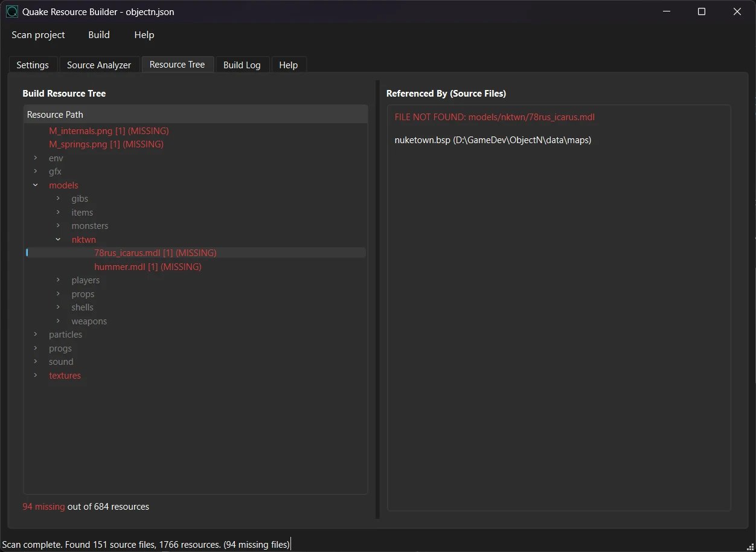This screenshot has height=552, width=756.
Task: Switch to the Source Analyzer tab
Action: tap(99, 65)
